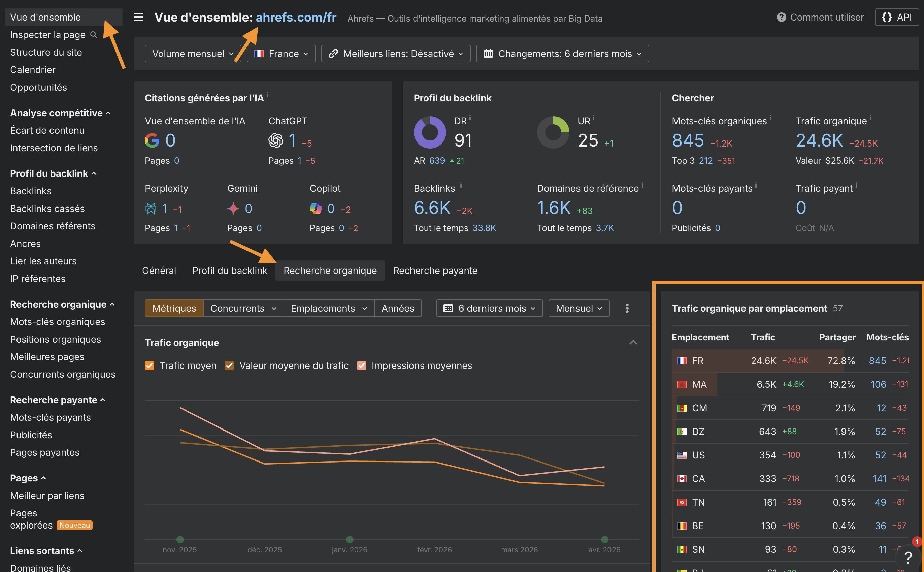The image size is (924, 572).
Task: Click the 845 organic keywords link
Action: 688,140
